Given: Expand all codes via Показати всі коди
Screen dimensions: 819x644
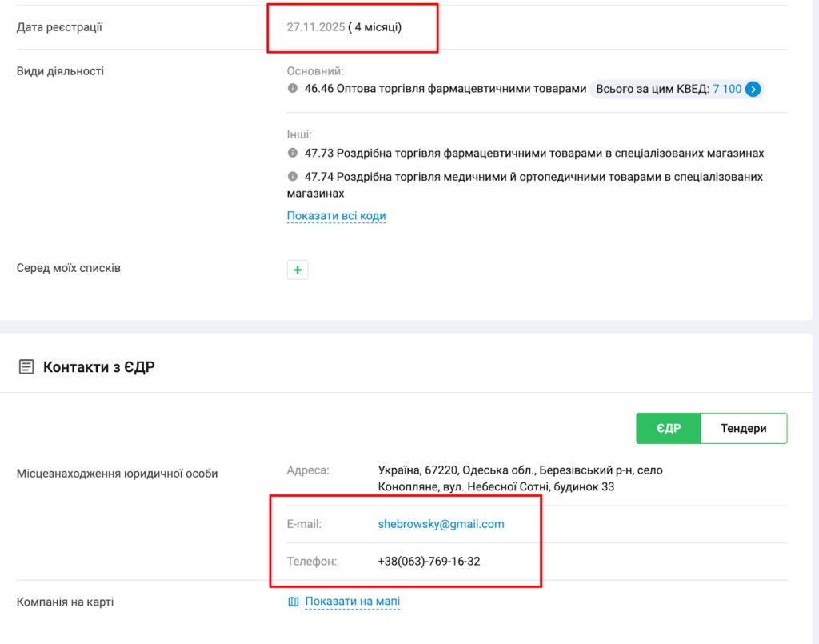Looking at the screenshot, I should click(x=336, y=216).
